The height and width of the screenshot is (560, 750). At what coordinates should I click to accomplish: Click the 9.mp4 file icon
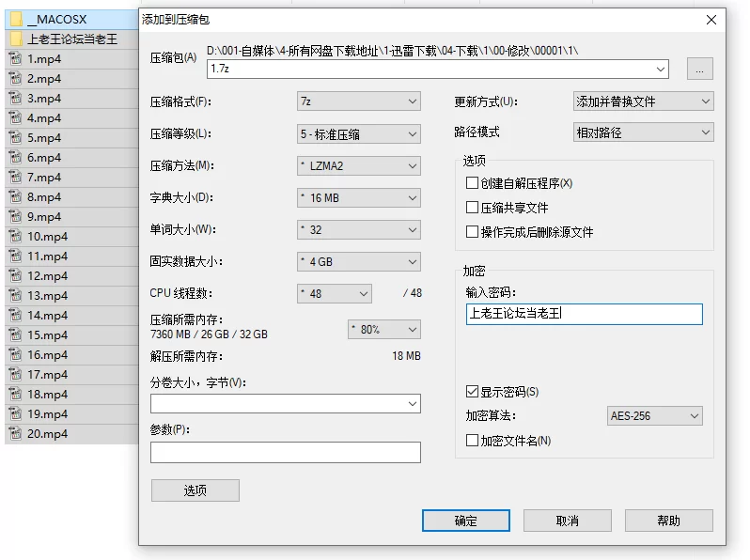pos(15,217)
